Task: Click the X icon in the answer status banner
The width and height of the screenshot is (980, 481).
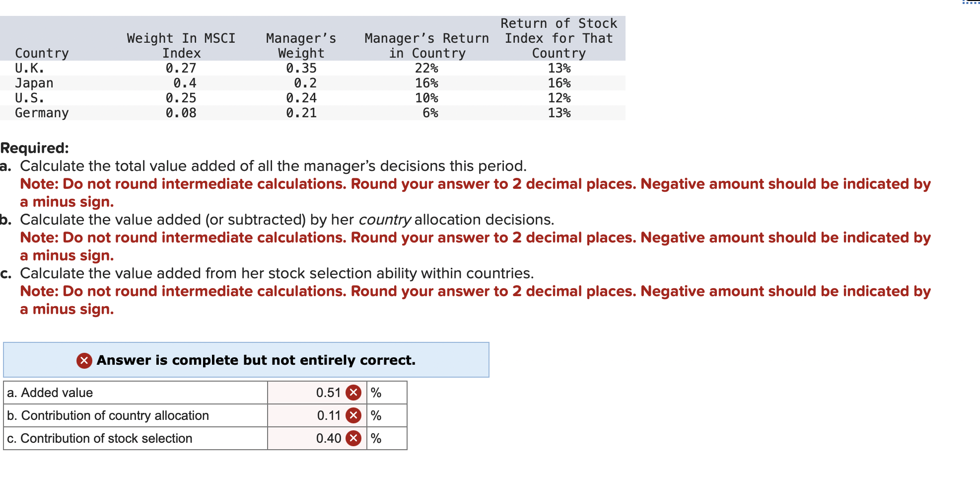Action: (84, 360)
